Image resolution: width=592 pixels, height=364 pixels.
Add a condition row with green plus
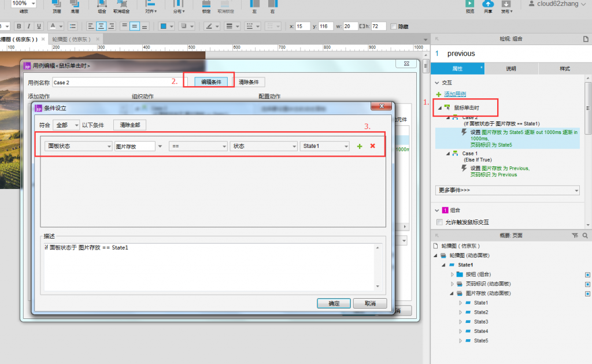click(360, 146)
